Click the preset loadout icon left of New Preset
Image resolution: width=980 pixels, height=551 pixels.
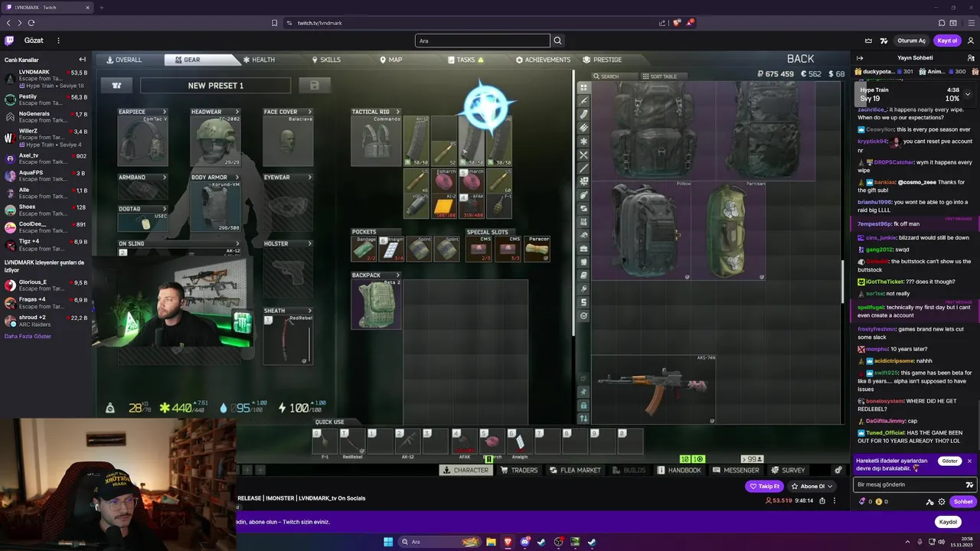coord(116,86)
